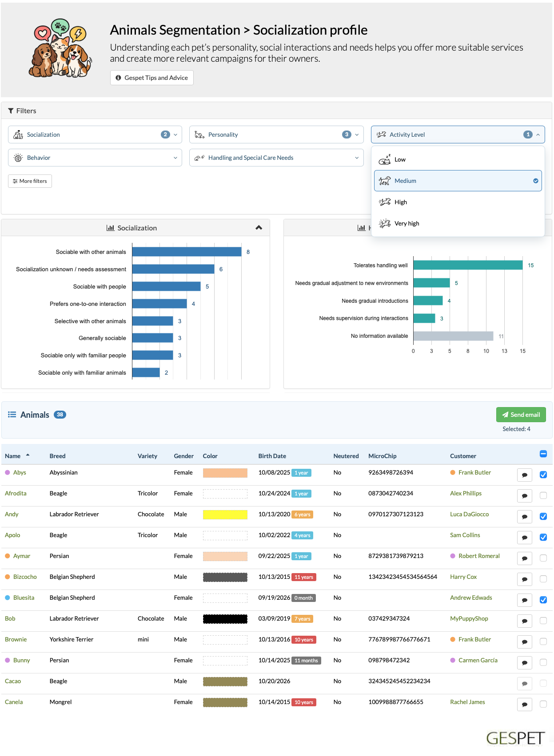
Task: Click the list icon beside Animals heading
Action: (12, 415)
